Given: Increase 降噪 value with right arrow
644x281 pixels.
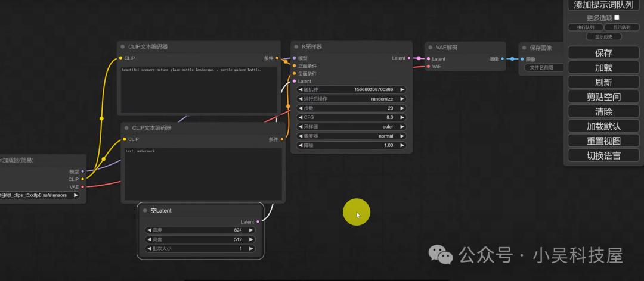Looking at the screenshot, I should click(x=402, y=145).
